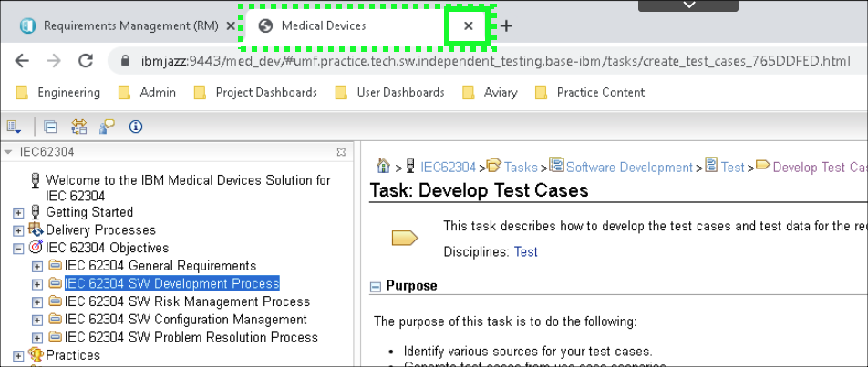Click the info icon in the toolbar
The image size is (868, 367).
pos(136,127)
